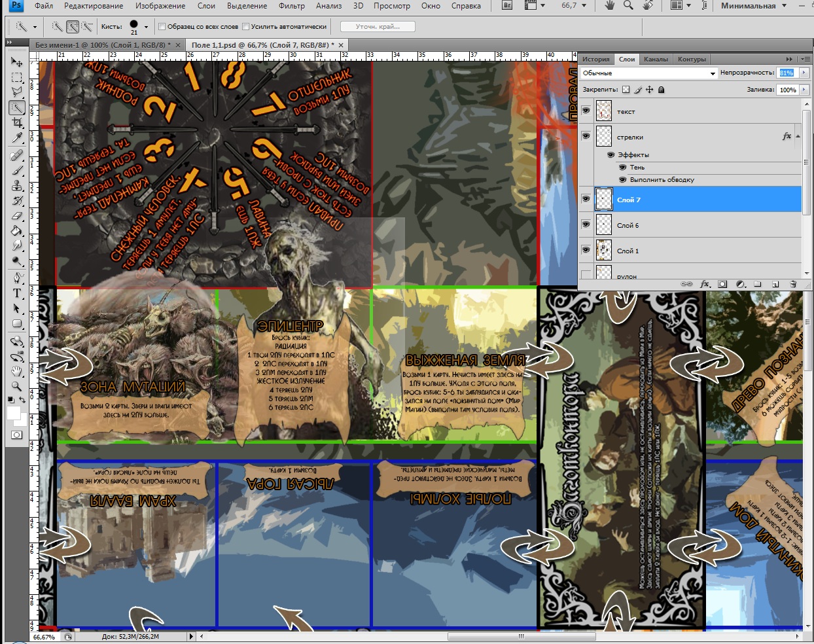Choose 'Add to selection' mode in options bar
The image size is (814, 644).
pyautogui.click(x=73, y=27)
